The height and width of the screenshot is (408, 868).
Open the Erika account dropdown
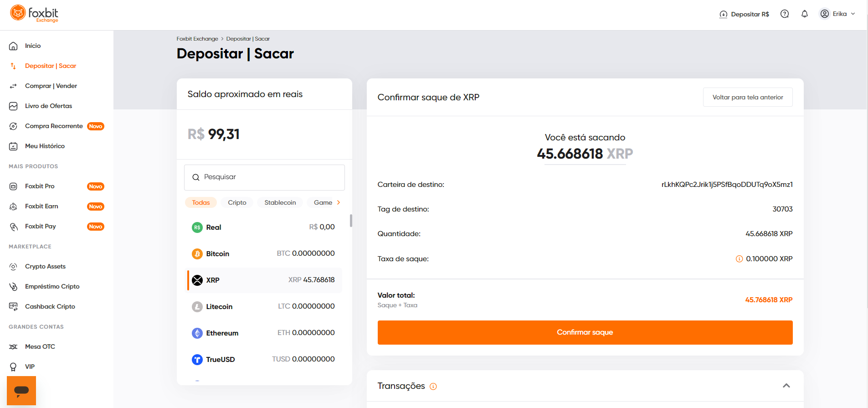[837, 14]
